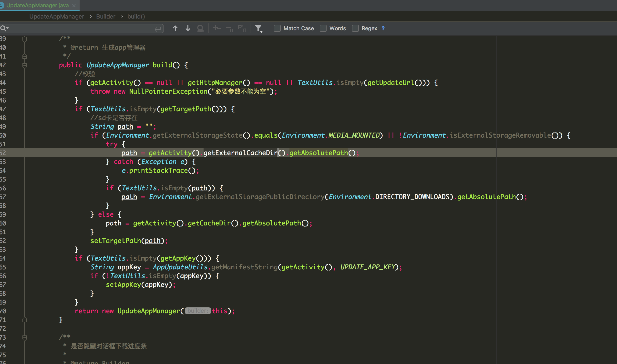Click the new line enter icon in search field
Screen dimensions: 617x364
pos(158,29)
